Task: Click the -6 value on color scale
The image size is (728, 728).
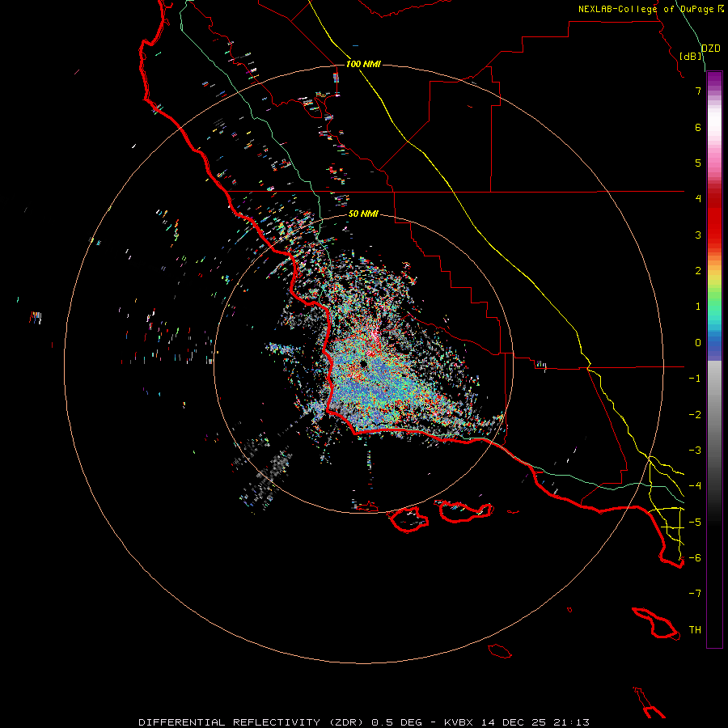Action: pyautogui.click(x=695, y=558)
